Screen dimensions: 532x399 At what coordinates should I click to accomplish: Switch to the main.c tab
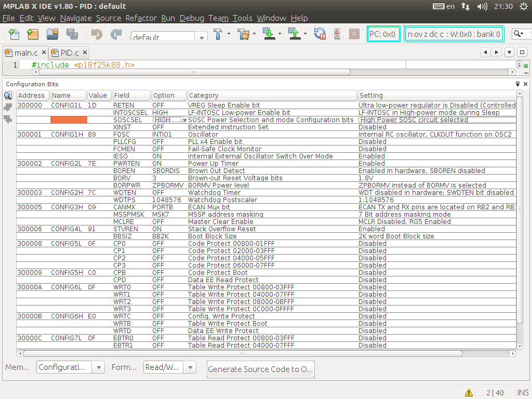tap(26, 53)
